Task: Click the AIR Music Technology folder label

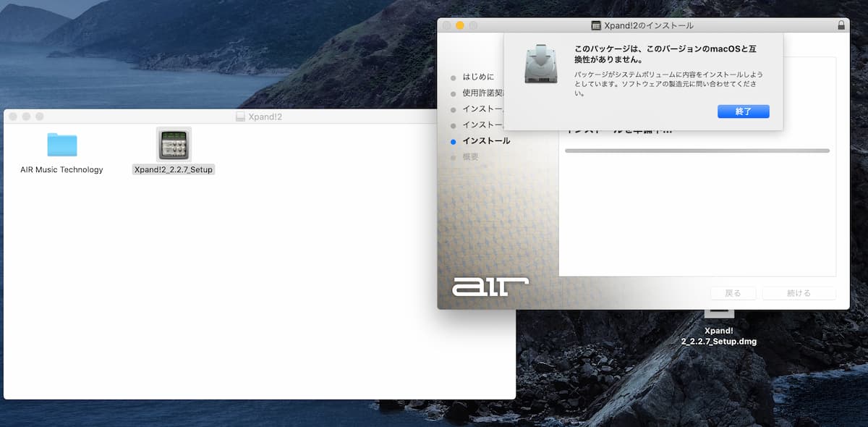Action: pos(61,170)
